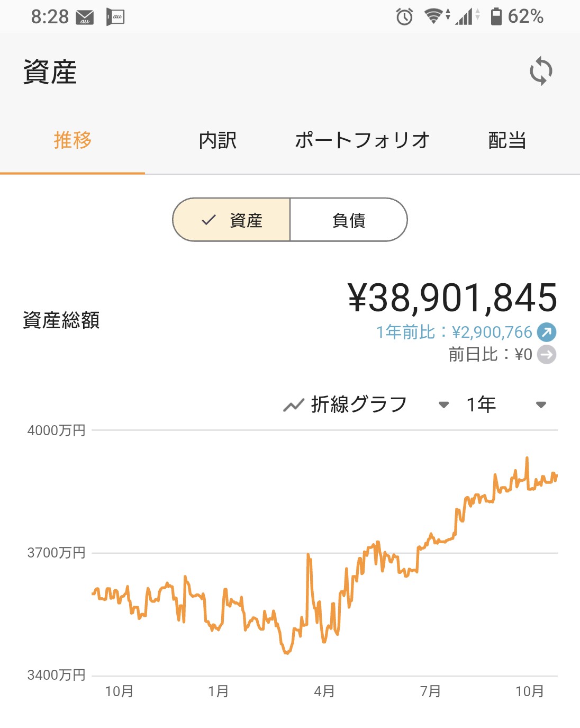Tap the 1年前比 ¥2,900,766 link
The image size is (580, 728).
(454, 332)
